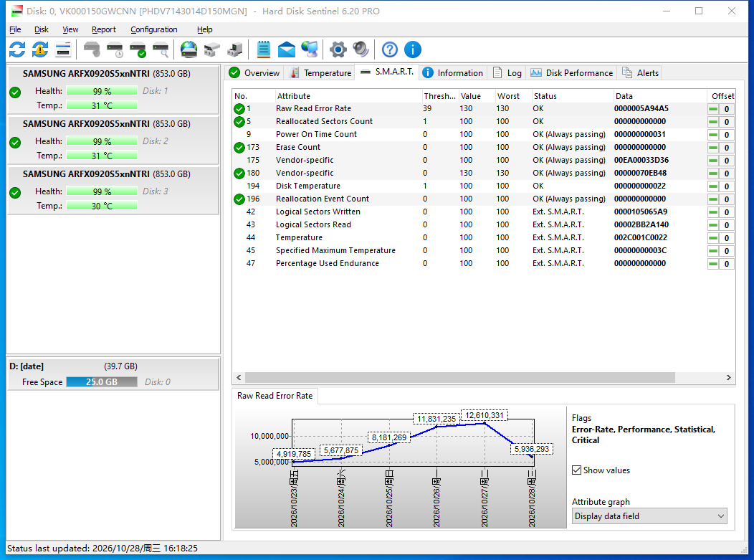754x560 pixels.
Task: Click the green check icon of Disk 2
Action: coord(15,143)
